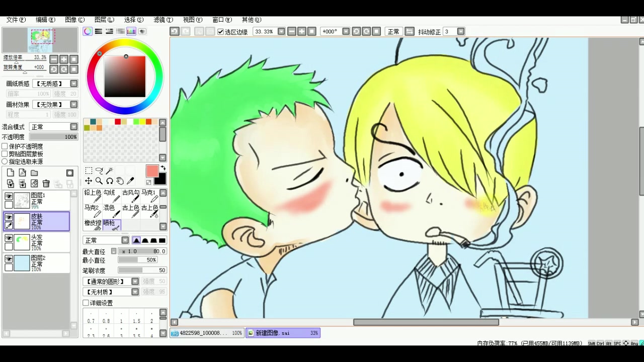The height and width of the screenshot is (362, 644).
Task: Create a new linework layer
Action: click(x=22, y=173)
